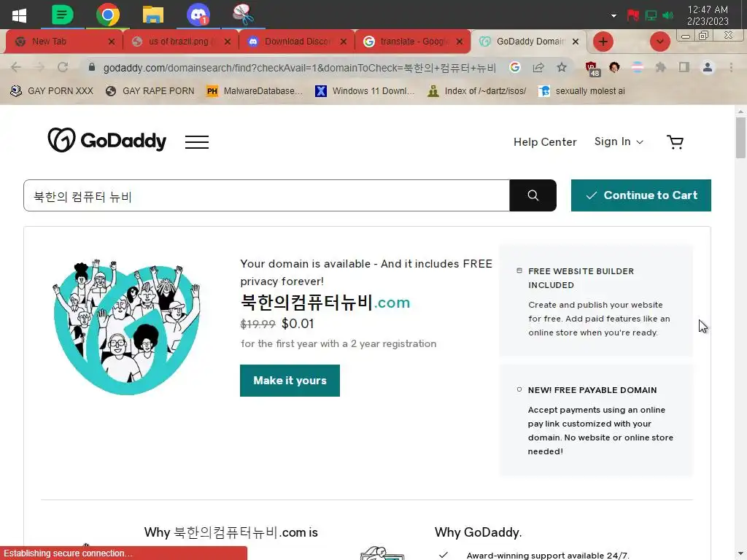This screenshot has width=747, height=560.
Task: Show hidden system tray icons
Action: pyautogui.click(x=614, y=16)
